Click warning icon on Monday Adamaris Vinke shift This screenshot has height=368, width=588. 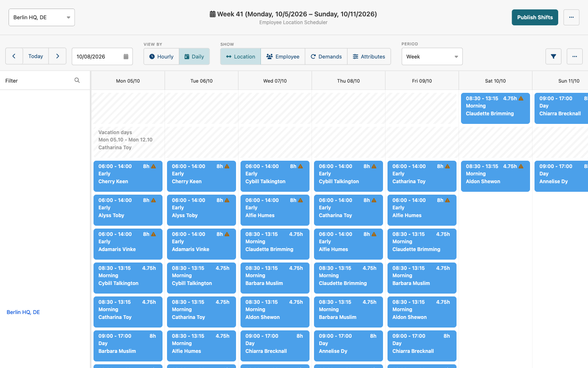click(154, 234)
